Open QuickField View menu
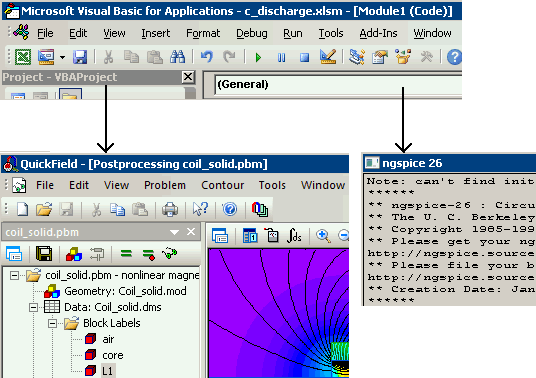Screen dimensions: 536x378 pyautogui.click(x=117, y=185)
